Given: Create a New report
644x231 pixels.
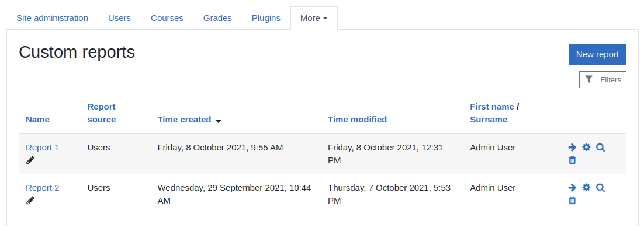Looking at the screenshot, I should 597,54.
